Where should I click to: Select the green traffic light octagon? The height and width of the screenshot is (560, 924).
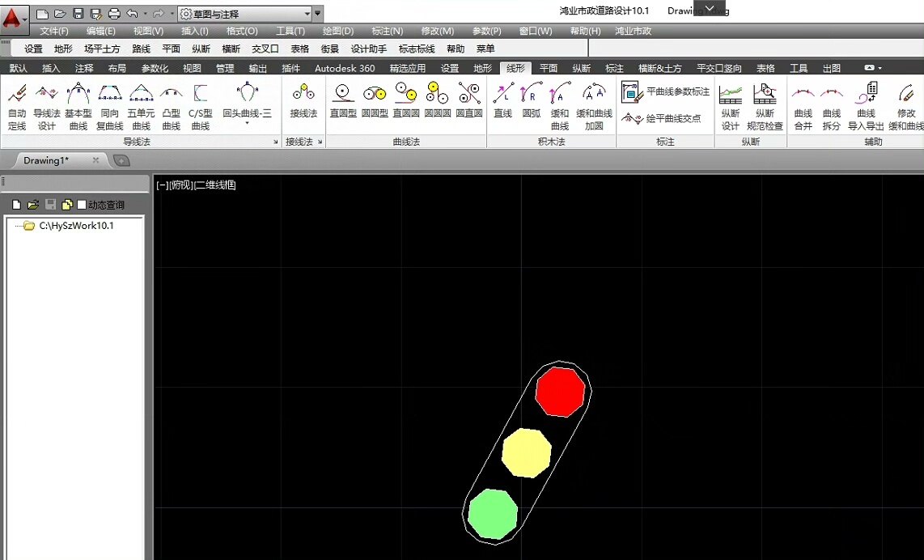(494, 513)
